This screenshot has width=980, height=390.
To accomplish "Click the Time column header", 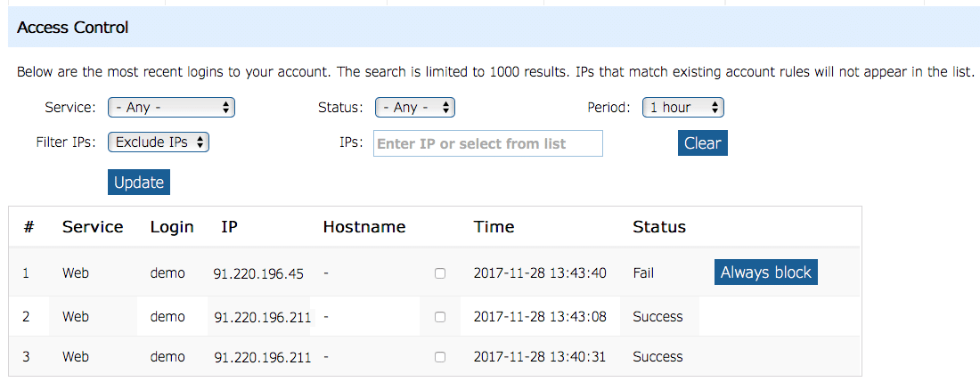I will pyautogui.click(x=494, y=227).
